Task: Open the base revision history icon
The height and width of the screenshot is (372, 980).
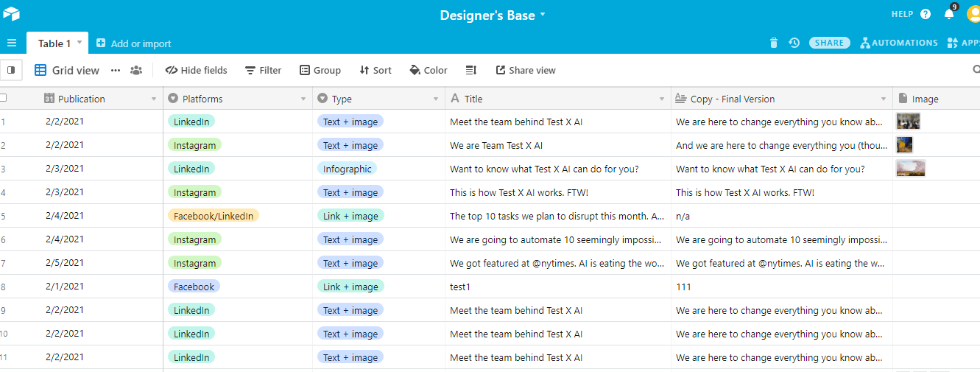Action: pos(794,43)
